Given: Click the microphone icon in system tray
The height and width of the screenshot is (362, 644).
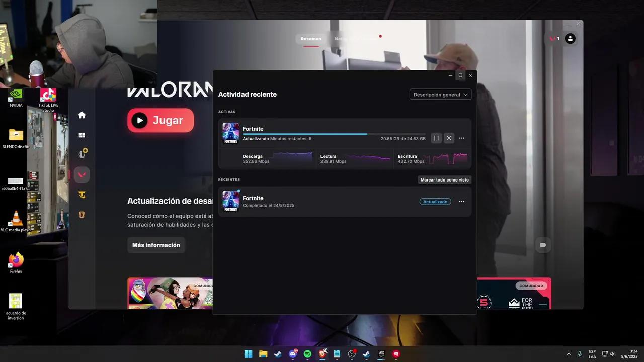Looking at the screenshot, I should [580, 354].
